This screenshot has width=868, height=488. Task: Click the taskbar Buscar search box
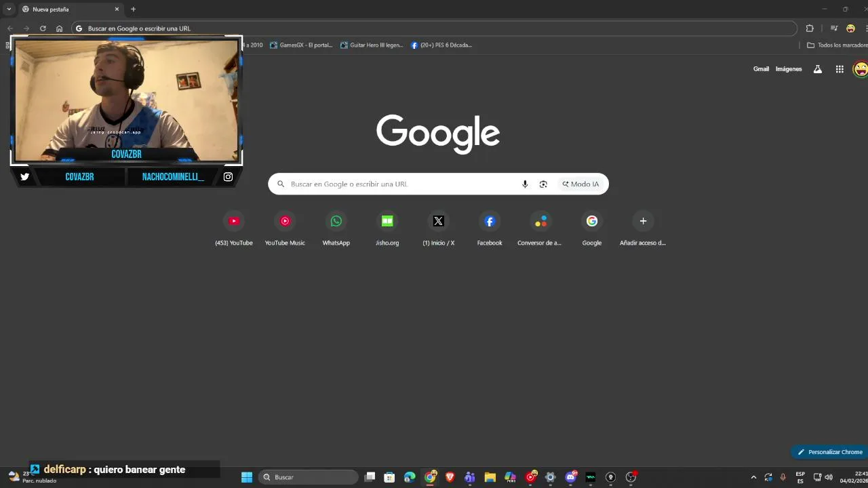[x=309, y=477]
